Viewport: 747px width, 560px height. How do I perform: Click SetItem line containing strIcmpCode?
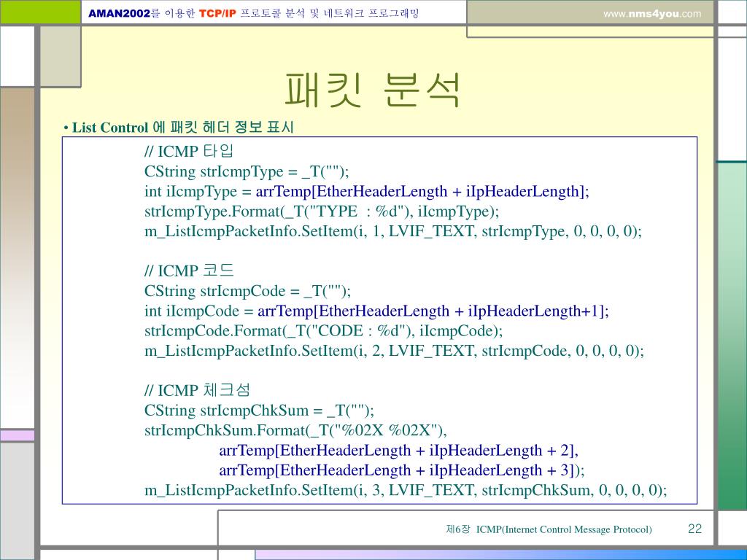(394, 351)
